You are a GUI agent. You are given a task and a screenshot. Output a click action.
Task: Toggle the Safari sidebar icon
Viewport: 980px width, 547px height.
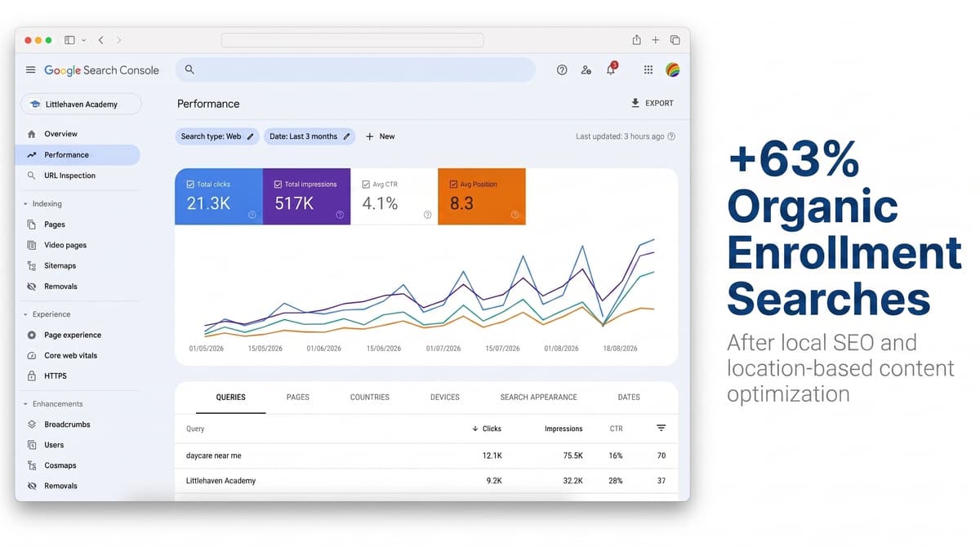[69, 40]
